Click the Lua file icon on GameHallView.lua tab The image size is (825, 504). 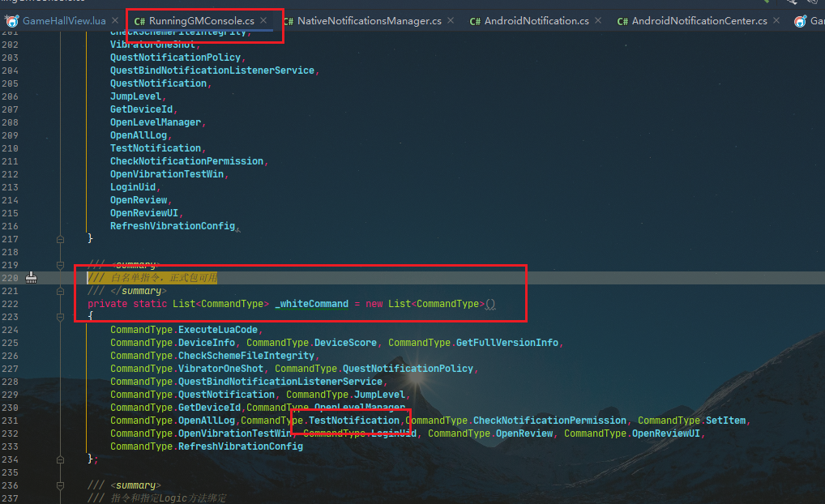(x=12, y=21)
